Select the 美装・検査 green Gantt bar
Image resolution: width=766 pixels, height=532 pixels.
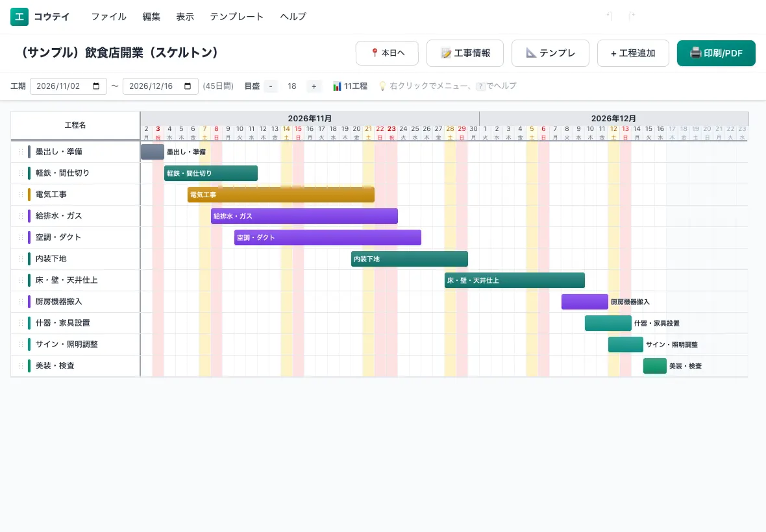pyautogui.click(x=655, y=365)
